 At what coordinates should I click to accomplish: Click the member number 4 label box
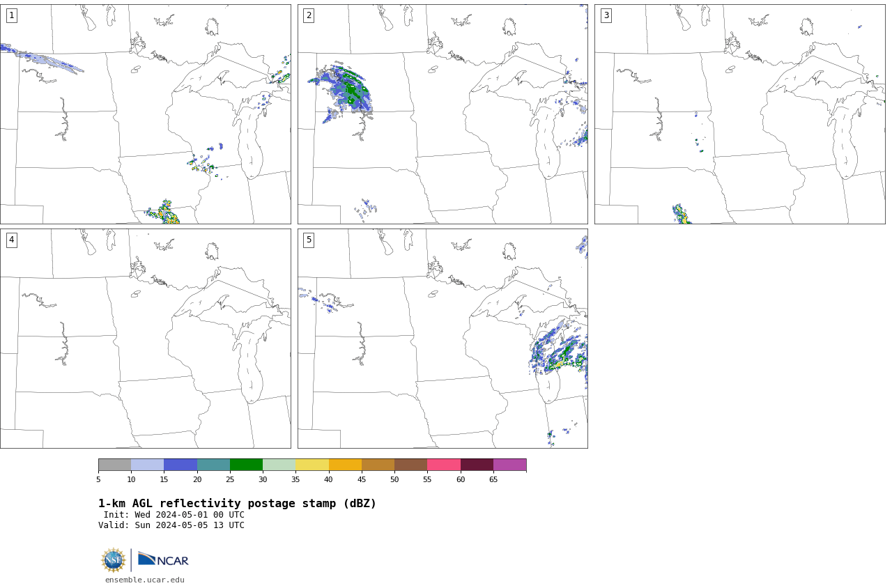tap(11, 240)
